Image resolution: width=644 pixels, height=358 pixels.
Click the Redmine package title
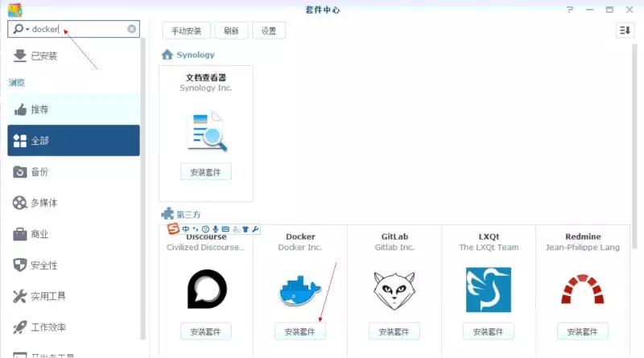point(583,237)
